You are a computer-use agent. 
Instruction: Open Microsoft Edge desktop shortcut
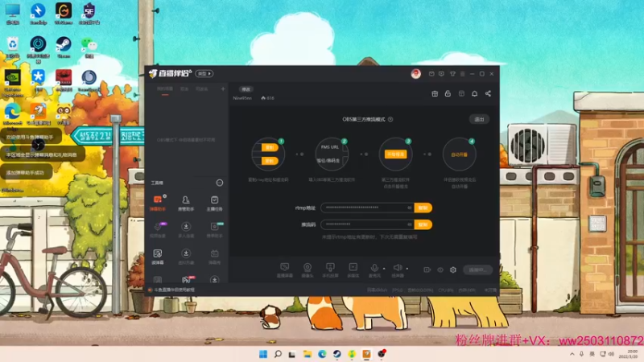click(12, 114)
